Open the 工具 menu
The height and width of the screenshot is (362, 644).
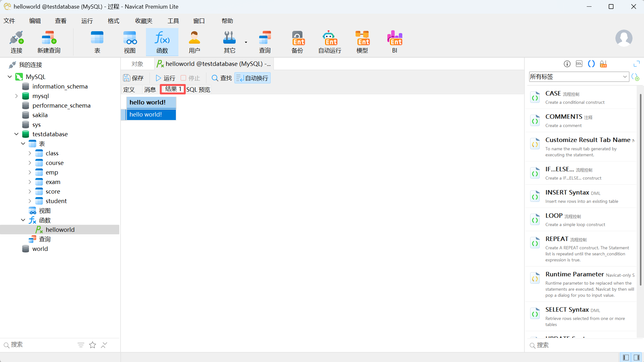point(173,21)
